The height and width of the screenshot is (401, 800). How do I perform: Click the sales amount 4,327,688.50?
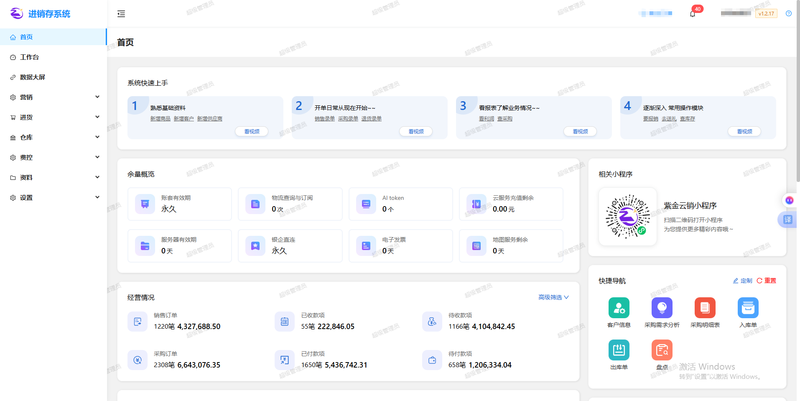pyautogui.click(x=199, y=327)
